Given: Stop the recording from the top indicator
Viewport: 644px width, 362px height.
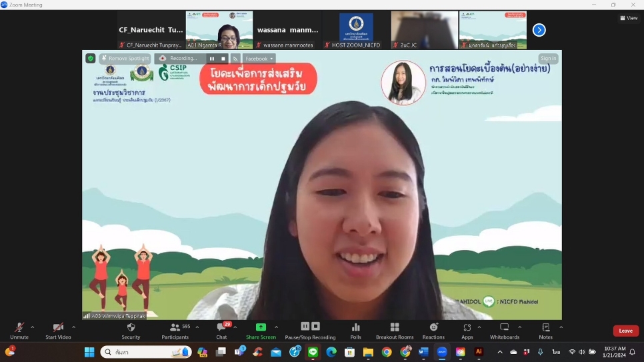Looking at the screenshot, I should [223, 59].
